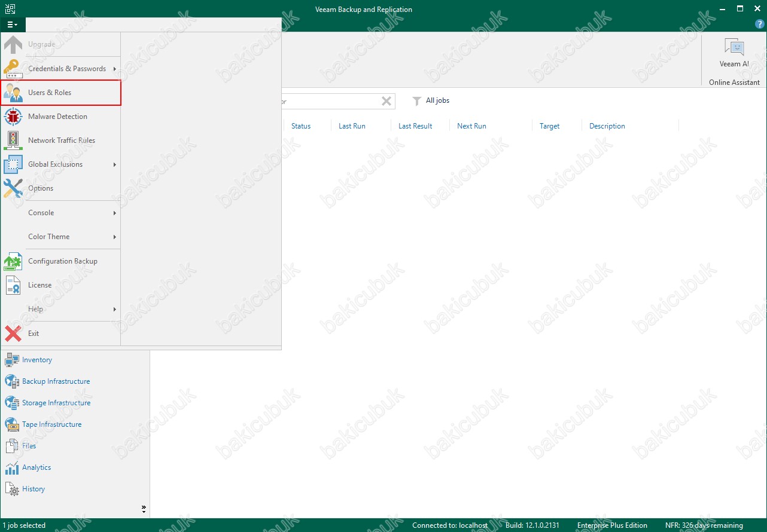Click the Tape Infrastructure sidebar icon
The image size is (767, 532).
tap(12, 424)
